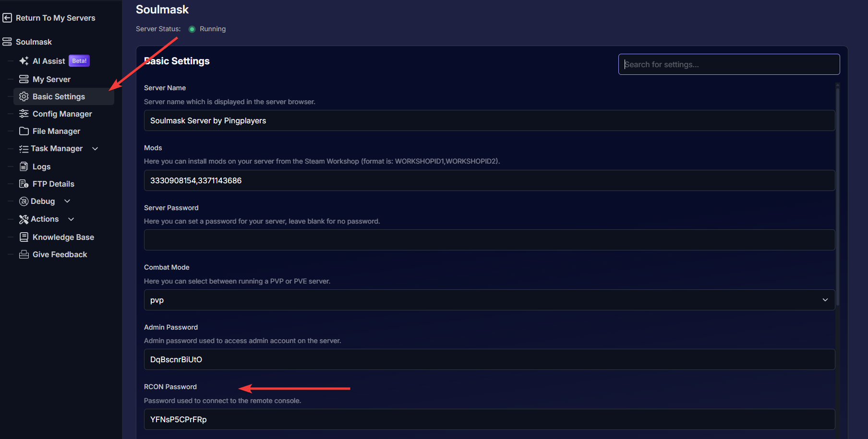Screen dimensions: 868x439
Task: Click the 'Server Status:' label
Action: click(x=158, y=29)
